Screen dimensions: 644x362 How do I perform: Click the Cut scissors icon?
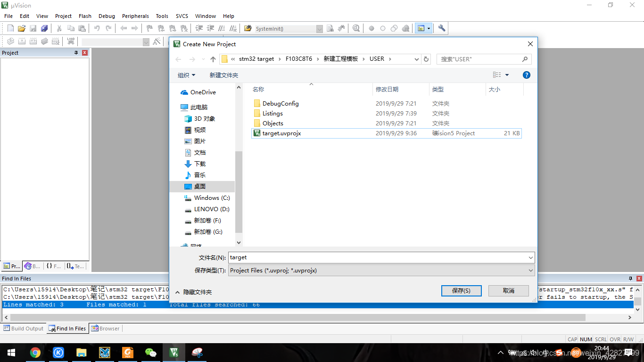[59, 28]
